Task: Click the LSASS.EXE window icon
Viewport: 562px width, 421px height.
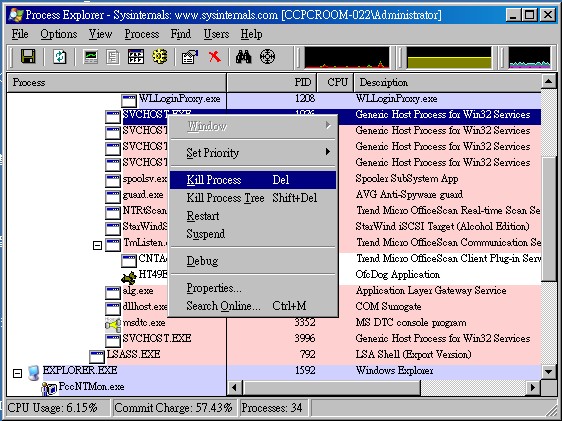Action: (x=97, y=357)
